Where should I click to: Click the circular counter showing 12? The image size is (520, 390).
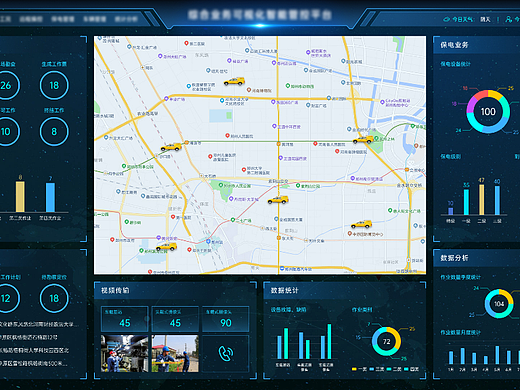[6, 298]
